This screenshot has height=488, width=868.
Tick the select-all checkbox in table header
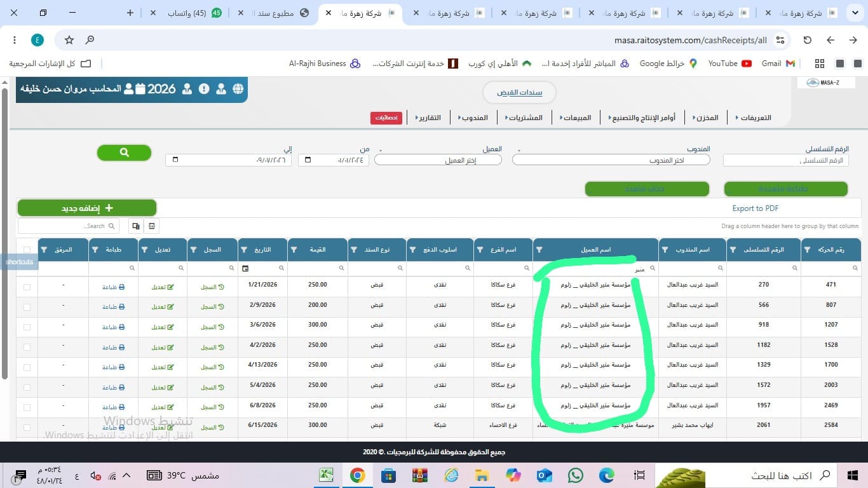(27, 250)
